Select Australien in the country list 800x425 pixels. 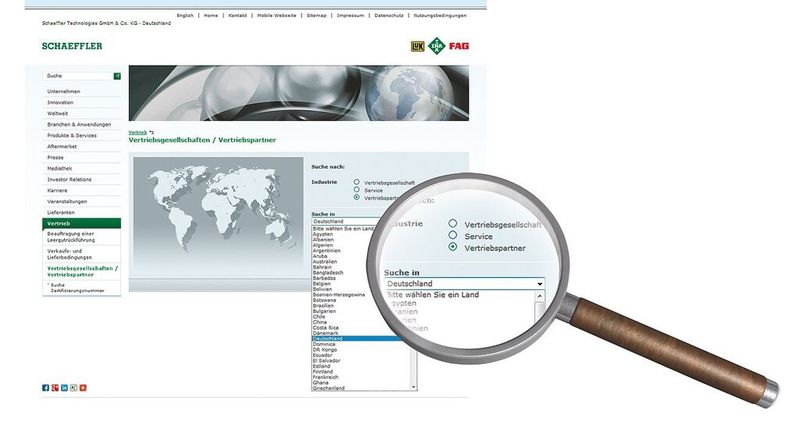324,262
